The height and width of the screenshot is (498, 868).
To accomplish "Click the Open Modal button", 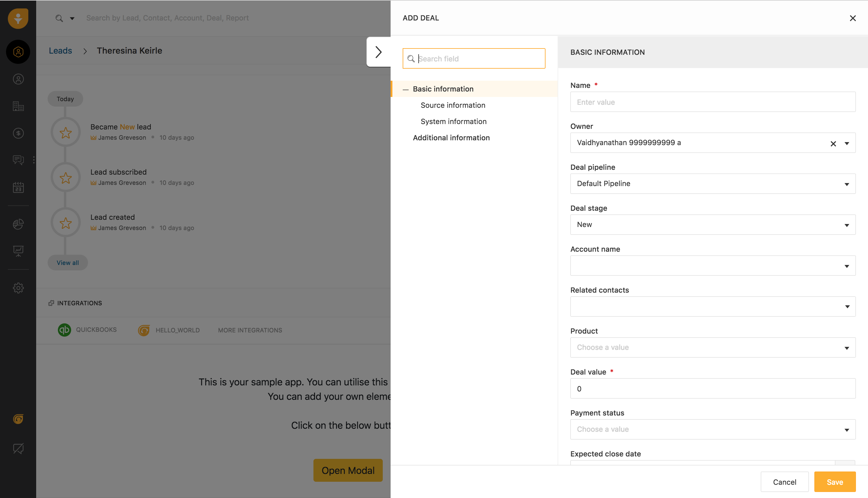I will pyautogui.click(x=348, y=470).
